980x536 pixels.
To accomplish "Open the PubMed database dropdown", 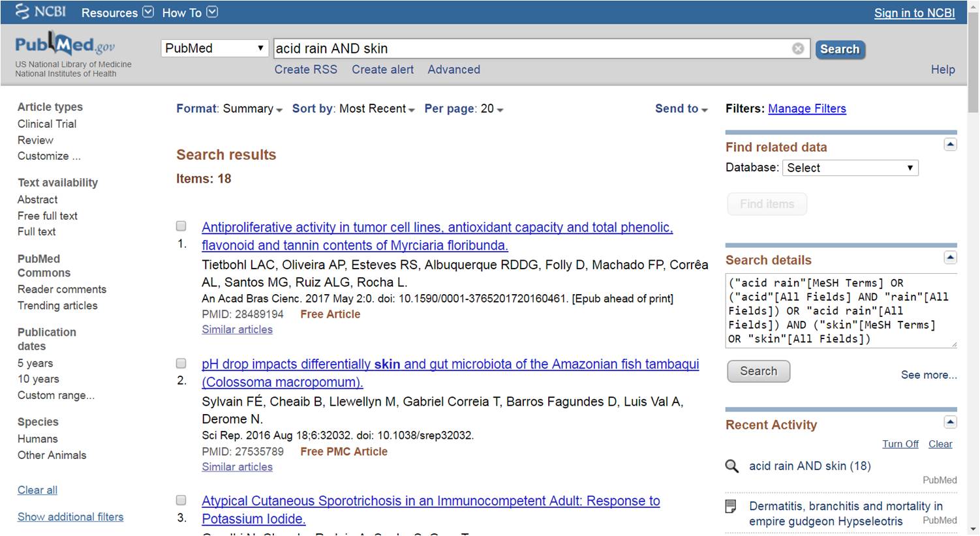I will pos(215,48).
